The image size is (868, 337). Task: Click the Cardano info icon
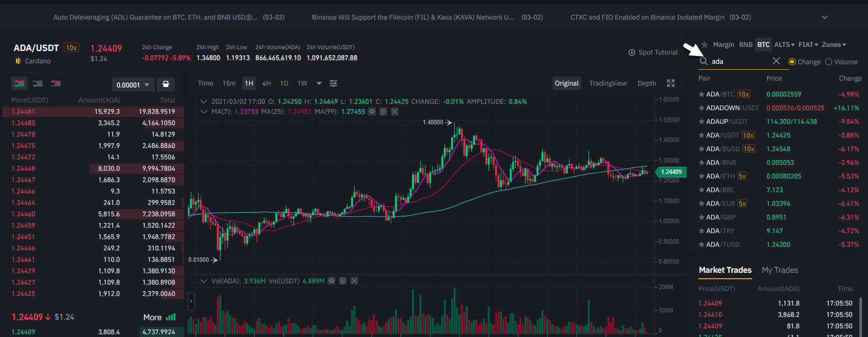click(x=18, y=61)
